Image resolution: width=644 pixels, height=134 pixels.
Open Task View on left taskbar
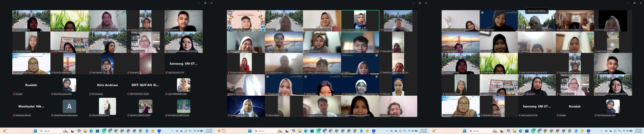(72, 131)
